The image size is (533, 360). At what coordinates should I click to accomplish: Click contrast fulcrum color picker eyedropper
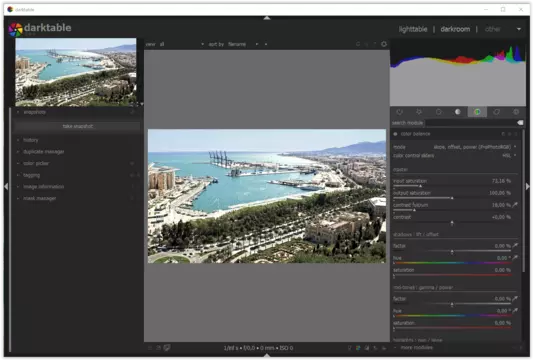click(x=515, y=205)
